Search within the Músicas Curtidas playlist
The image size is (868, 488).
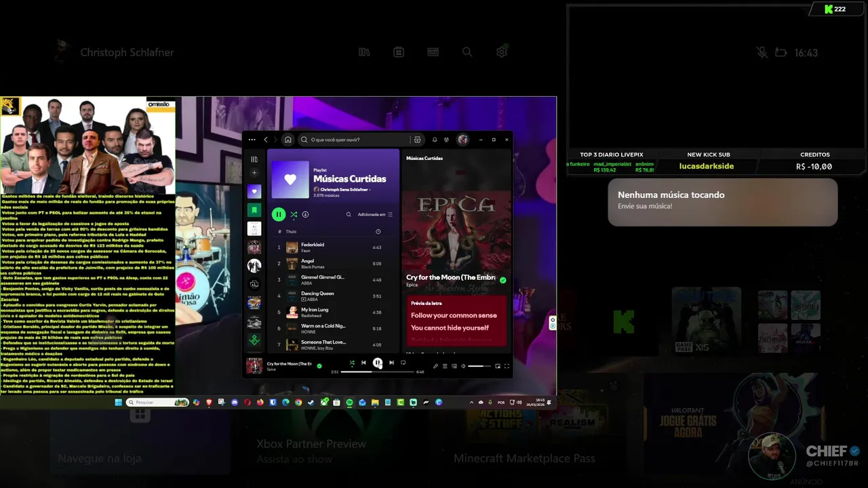pos(349,214)
